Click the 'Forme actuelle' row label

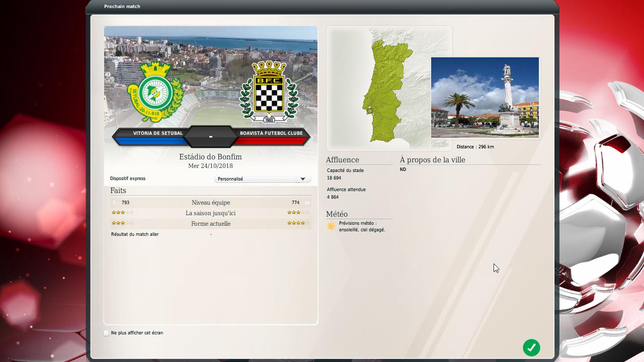211,224
